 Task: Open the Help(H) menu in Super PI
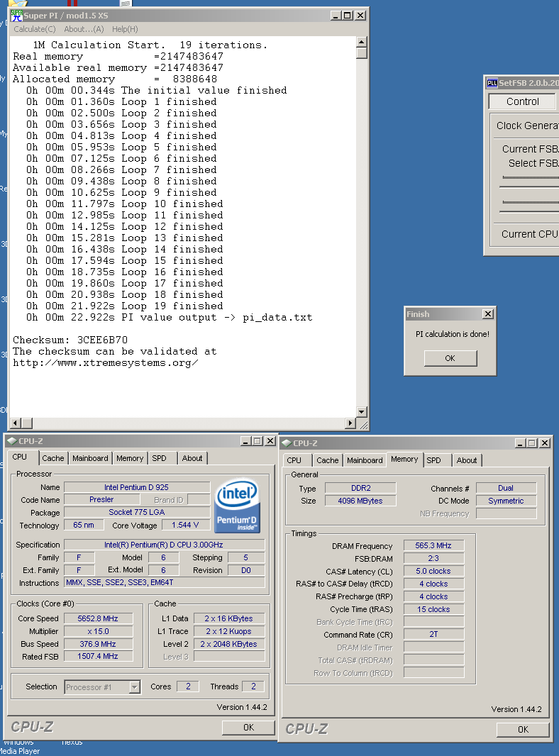point(125,29)
